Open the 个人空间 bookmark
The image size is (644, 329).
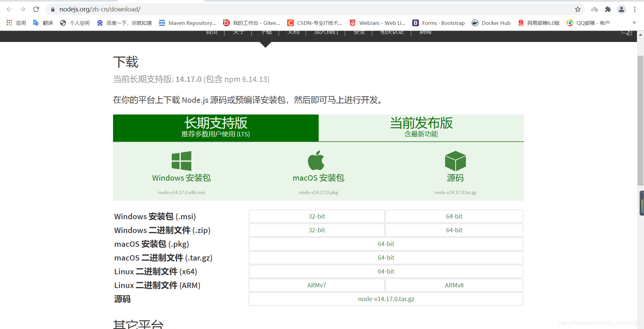[x=75, y=23]
